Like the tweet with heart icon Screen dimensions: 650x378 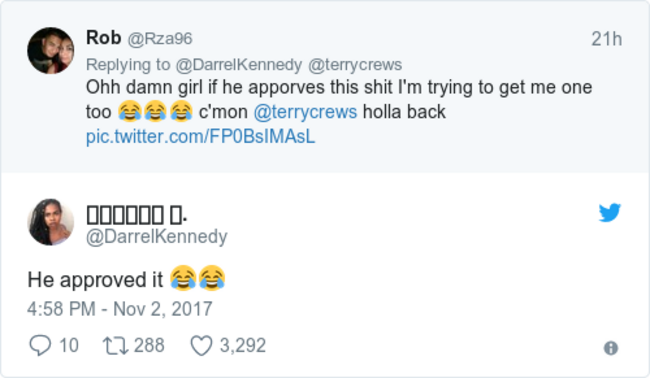point(201,346)
